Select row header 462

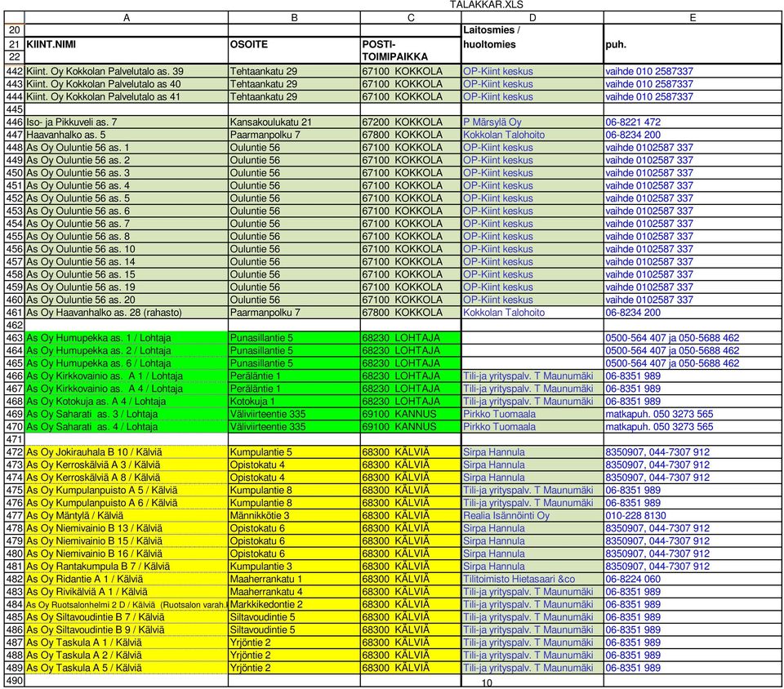tap(15, 325)
